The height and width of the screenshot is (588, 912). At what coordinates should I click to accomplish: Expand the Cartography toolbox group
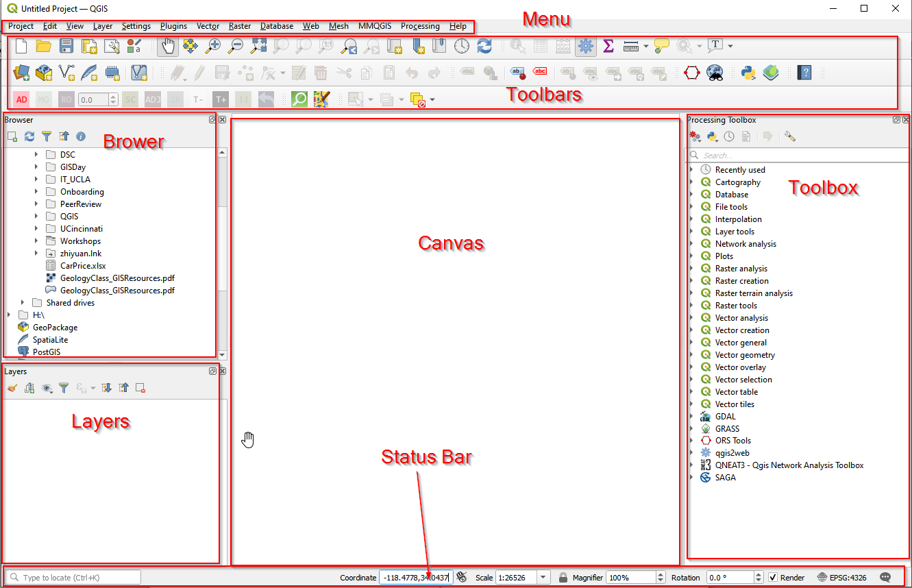pos(691,182)
